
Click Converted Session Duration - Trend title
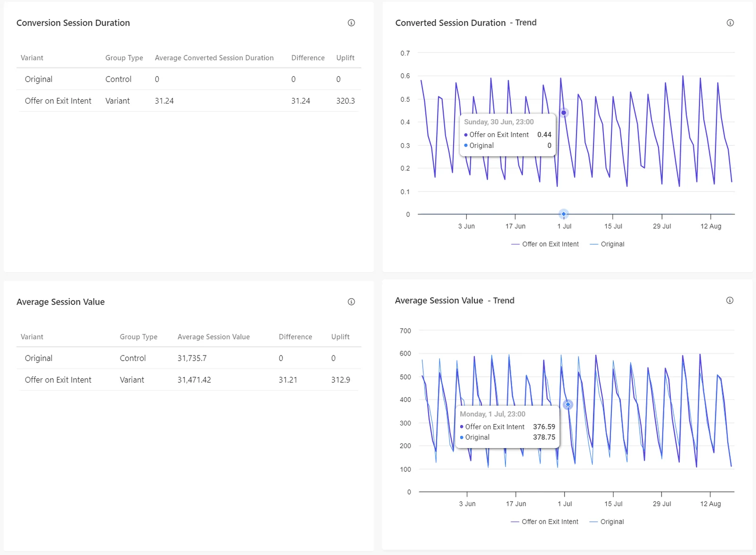coord(466,23)
